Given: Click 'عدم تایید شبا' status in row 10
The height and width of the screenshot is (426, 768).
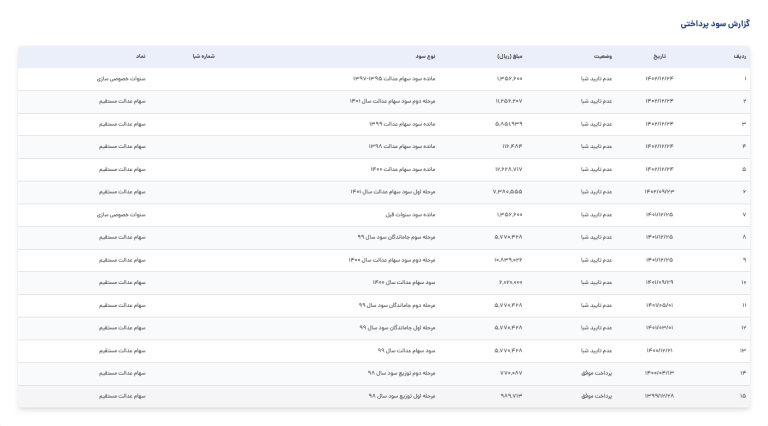Looking at the screenshot, I should point(597,282).
